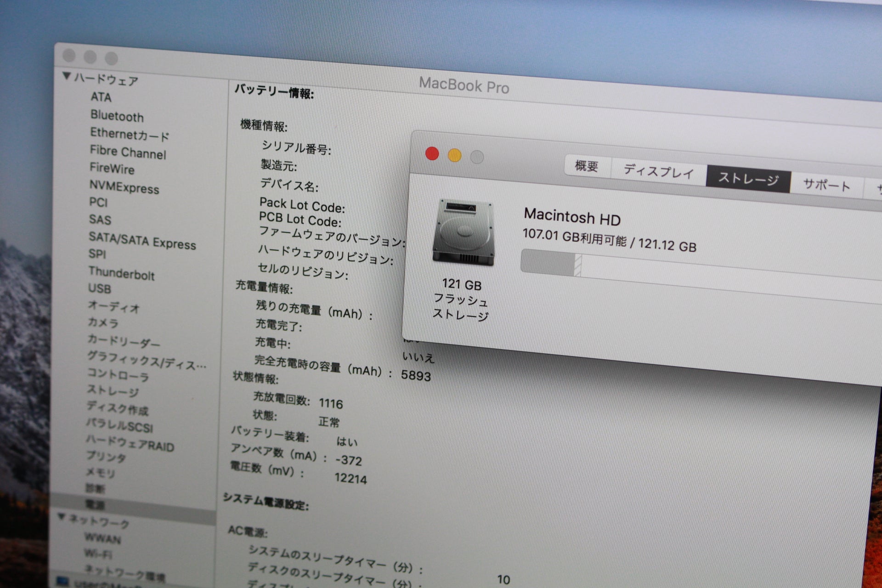This screenshot has width=882, height=588.
Task: Select Fibre Channel in sidebar
Action: (x=128, y=152)
